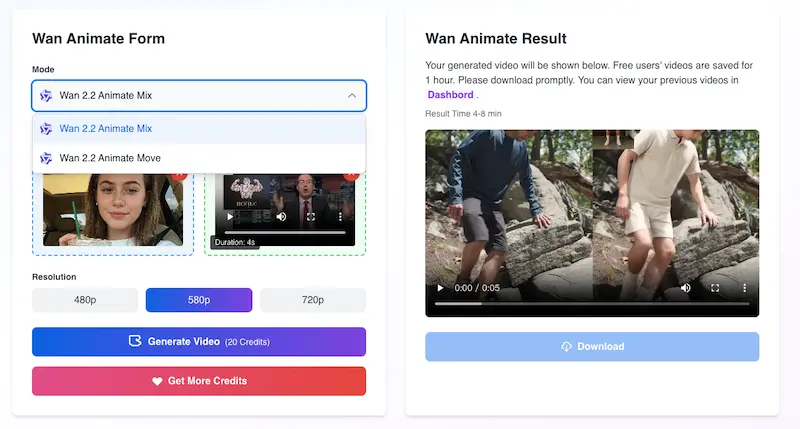Open the Dashbord link

451,95
